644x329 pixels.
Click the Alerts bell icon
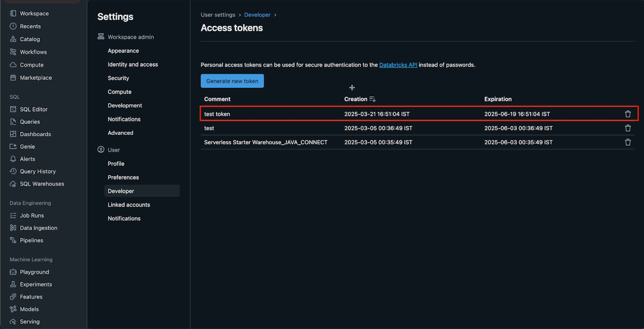(x=13, y=159)
